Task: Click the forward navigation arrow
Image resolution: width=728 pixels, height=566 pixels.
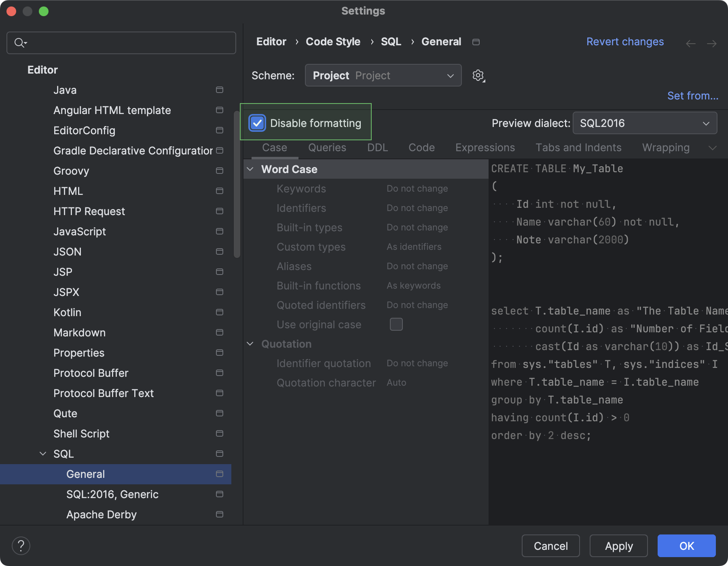Action: (712, 43)
